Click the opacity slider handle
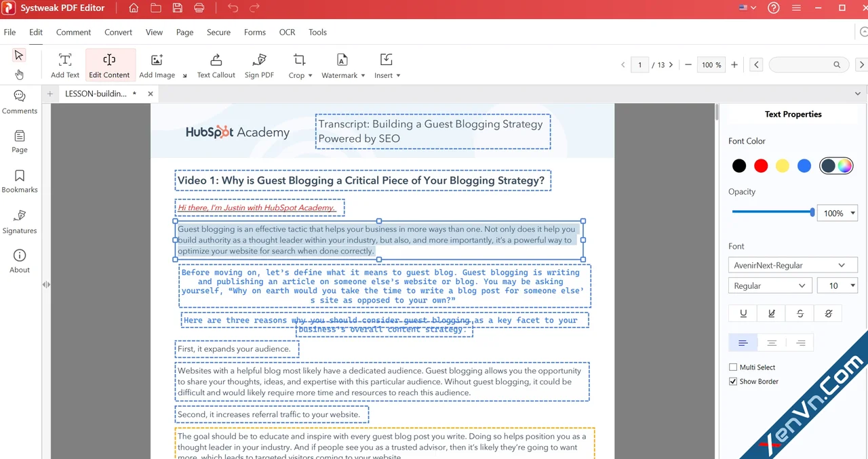Image resolution: width=868 pixels, height=459 pixels. [812, 212]
